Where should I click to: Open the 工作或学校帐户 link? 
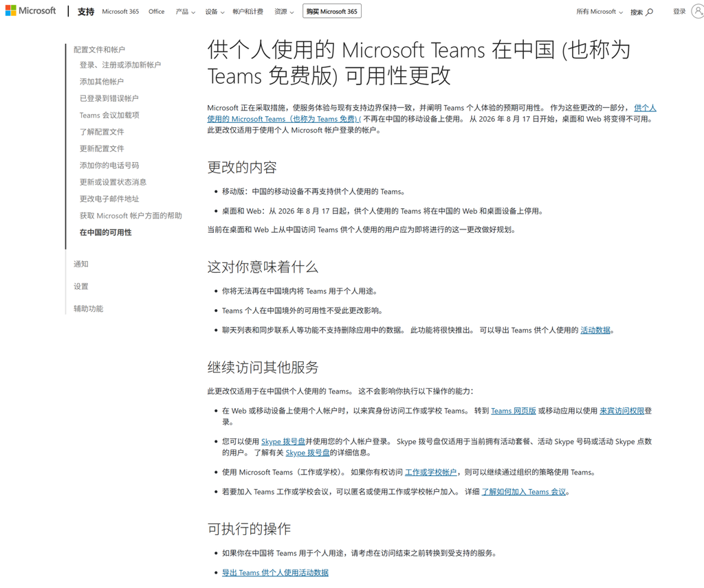tap(430, 473)
